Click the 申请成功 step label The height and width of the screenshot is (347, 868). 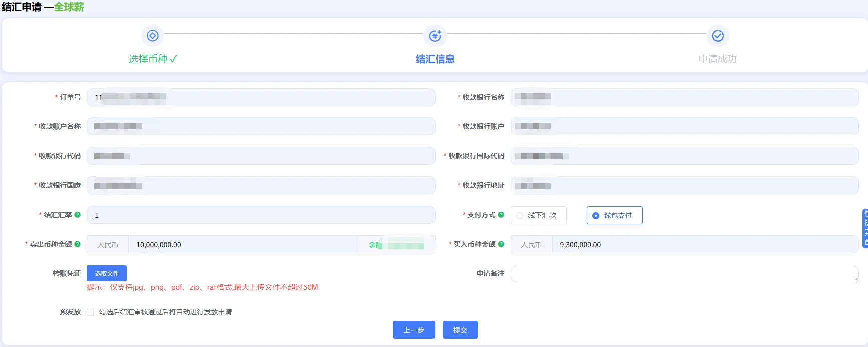(718, 59)
